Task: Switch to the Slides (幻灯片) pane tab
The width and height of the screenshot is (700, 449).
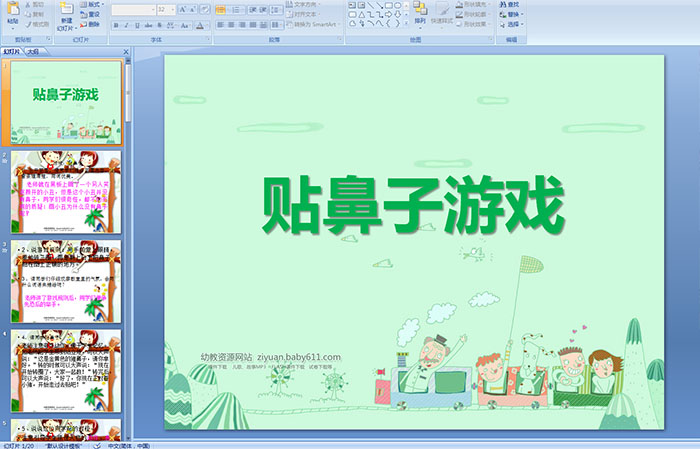Action: tap(12, 52)
